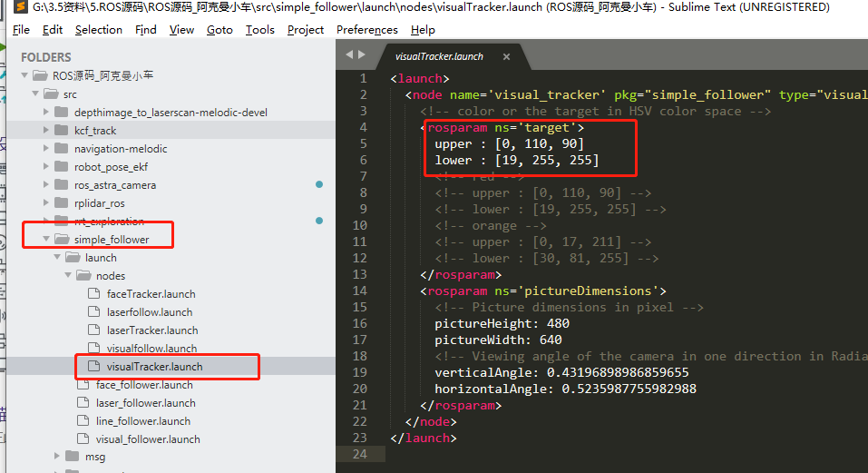This screenshot has width=868, height=473.
Task: Click the file icon beside line_follower.launch
Action: coord(83,421)
